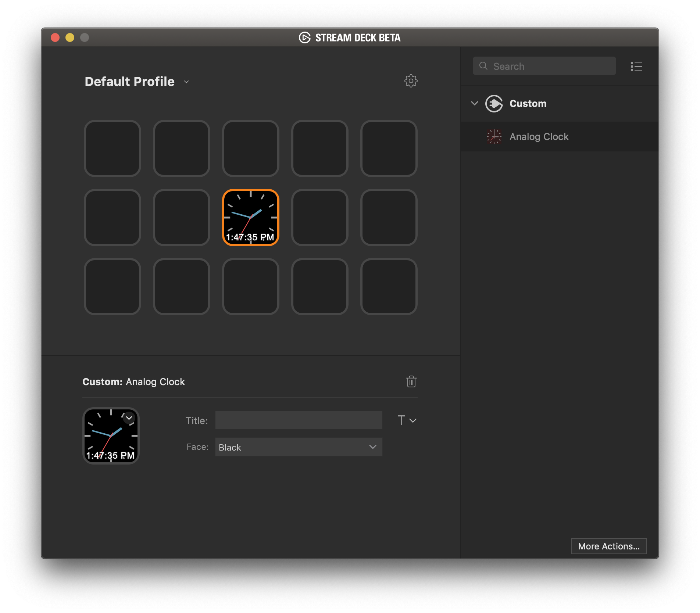
Task: Close the Stream Deck window
Action: (x=55, y=37)
